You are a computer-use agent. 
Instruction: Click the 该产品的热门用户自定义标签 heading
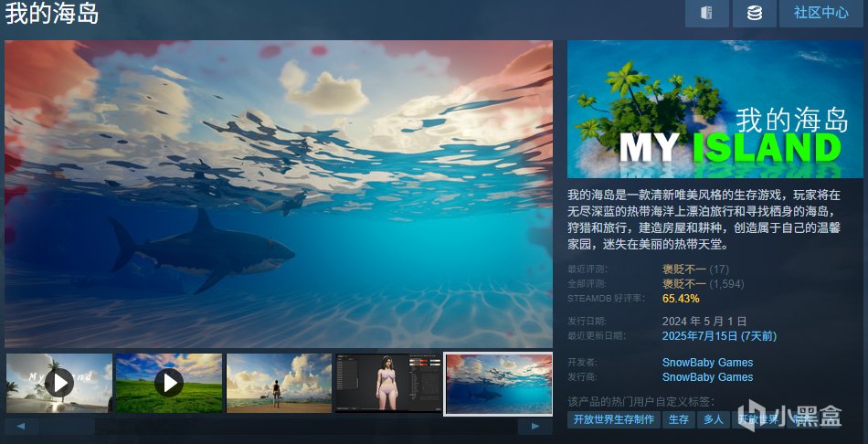(641, 401)
